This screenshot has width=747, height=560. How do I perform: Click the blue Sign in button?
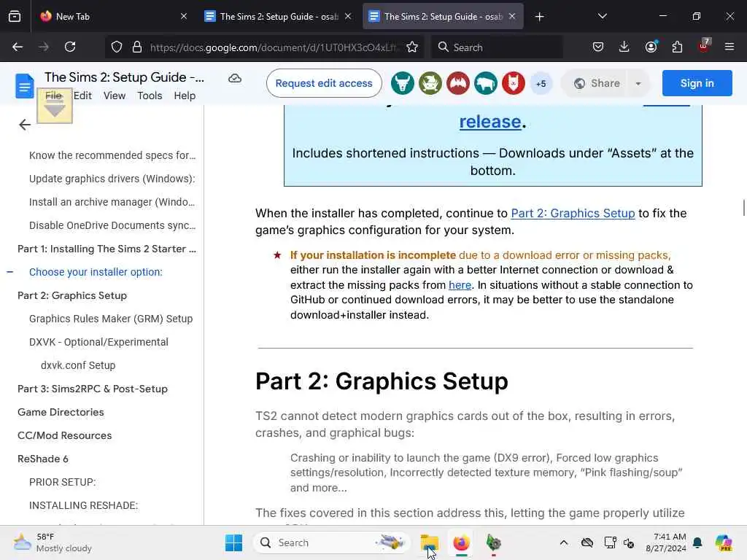(x=697, y=83)
